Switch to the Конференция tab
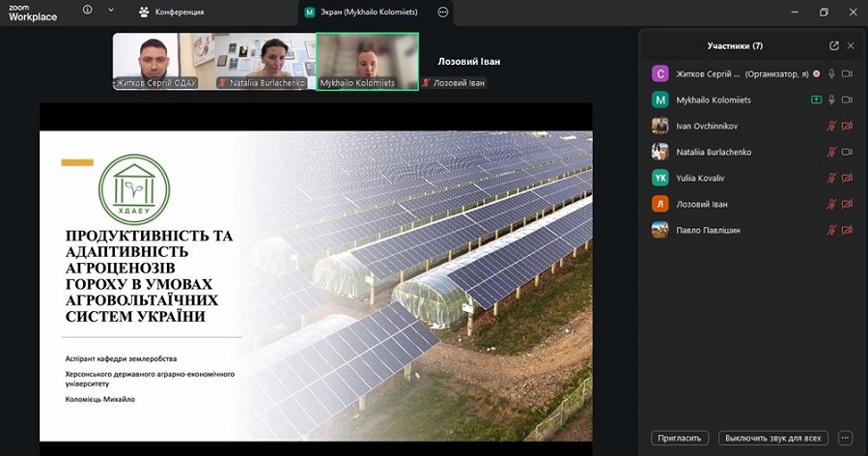Screen dimensions: 868x456 [172, 12]
